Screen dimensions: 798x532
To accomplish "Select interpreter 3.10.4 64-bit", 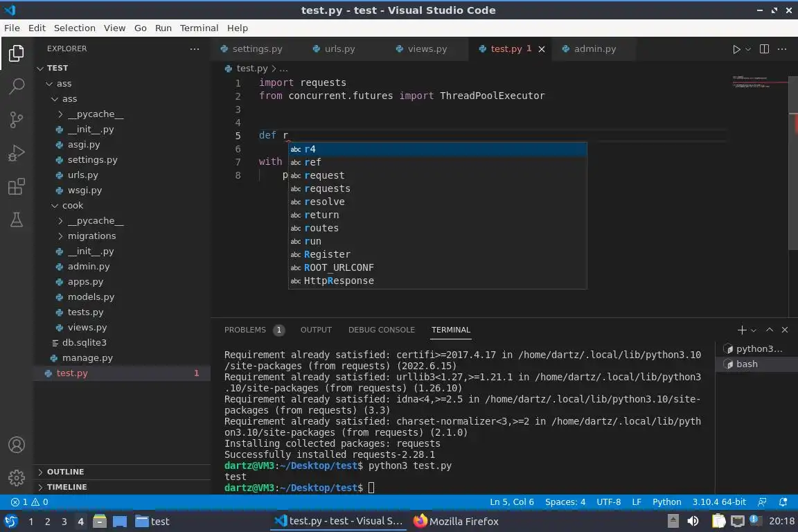I will point(718,502).
